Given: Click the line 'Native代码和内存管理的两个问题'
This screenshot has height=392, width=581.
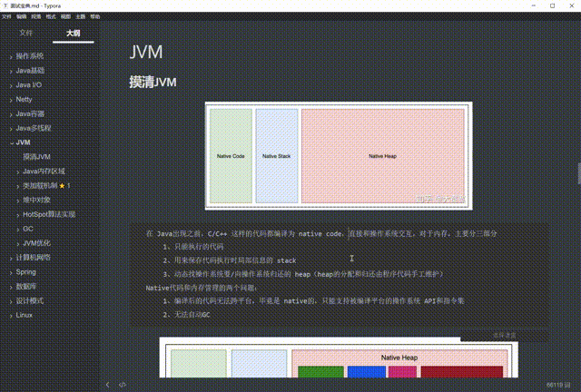Looking at the screenshot, I should click(x=202, y=288).
